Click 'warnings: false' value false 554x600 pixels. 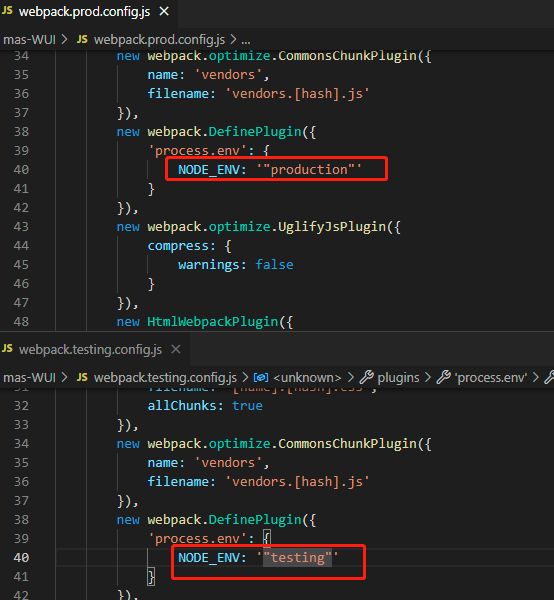point(274,264)
